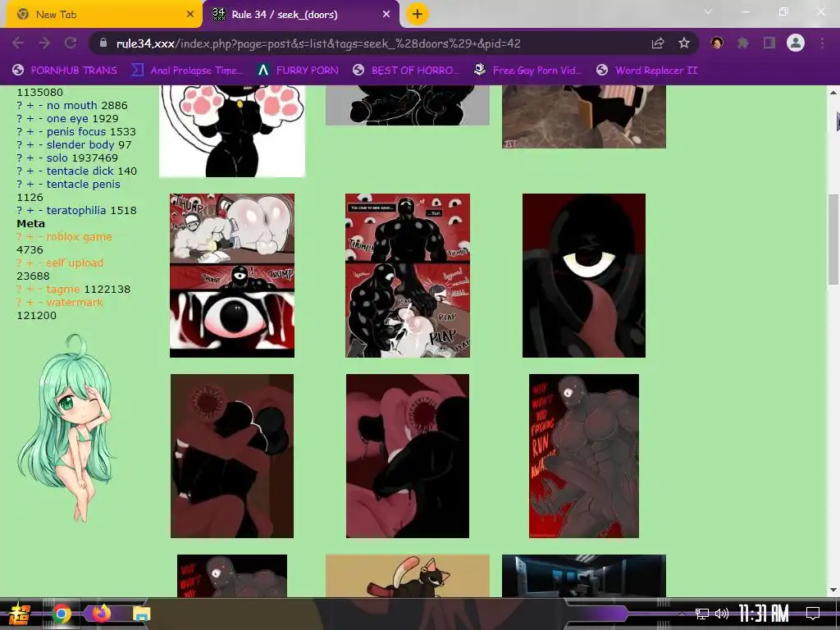
Task: Open Chrome from the taskbar
Action: click(x=62, y=614)
